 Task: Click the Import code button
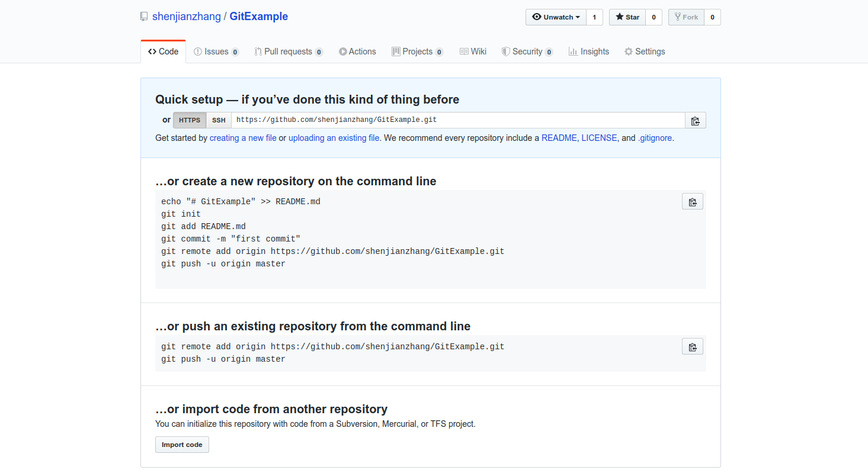182,445
